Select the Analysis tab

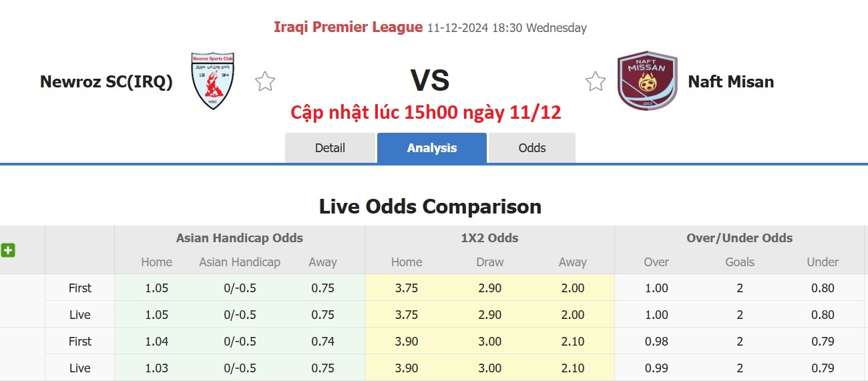431,148
